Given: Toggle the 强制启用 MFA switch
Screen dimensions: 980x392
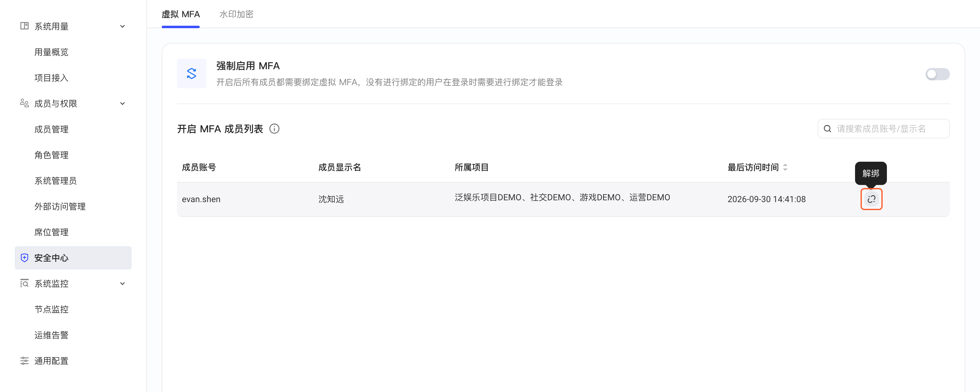Looking at the screenshot, I should pos(937,74).
